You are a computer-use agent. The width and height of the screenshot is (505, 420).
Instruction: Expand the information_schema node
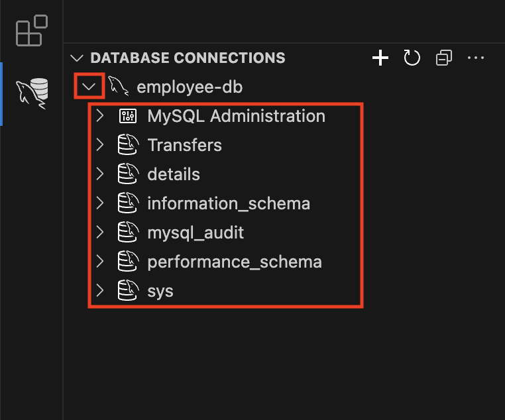tap(100, 203)
